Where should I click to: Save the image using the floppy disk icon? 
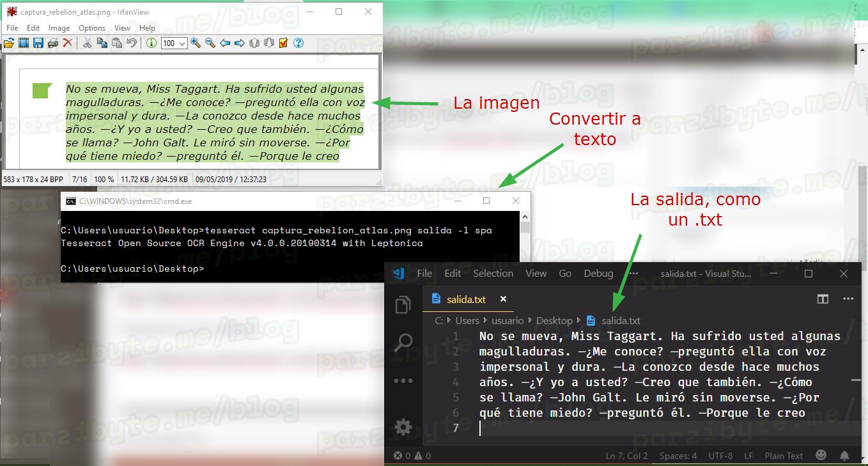coord(38,43)
